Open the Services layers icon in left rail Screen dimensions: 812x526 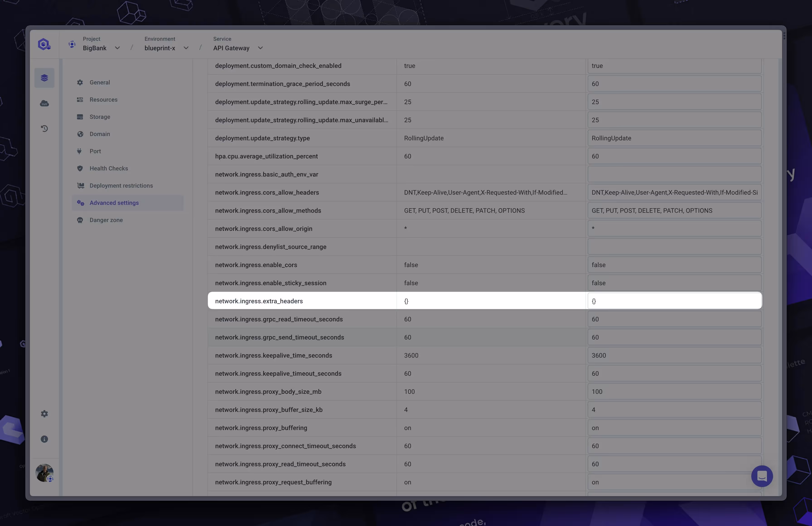[x=44, y=78]
